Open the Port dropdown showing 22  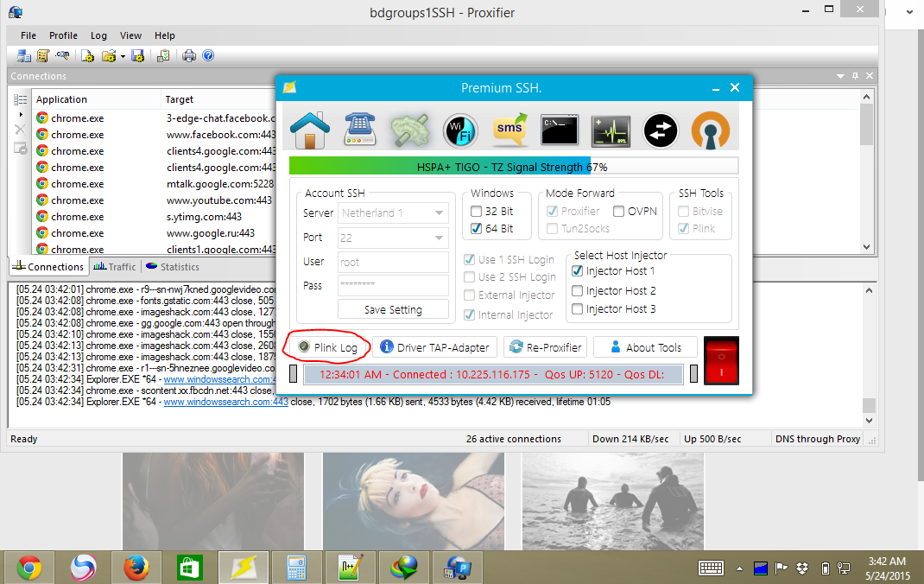coord(393,238)
